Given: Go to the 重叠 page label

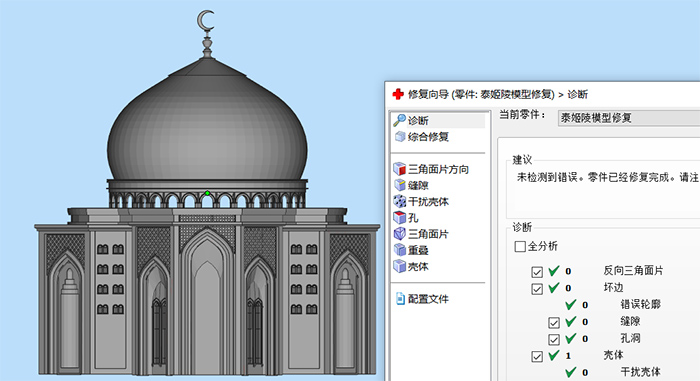Looking at the screenshot, I should tap(418, 250).
